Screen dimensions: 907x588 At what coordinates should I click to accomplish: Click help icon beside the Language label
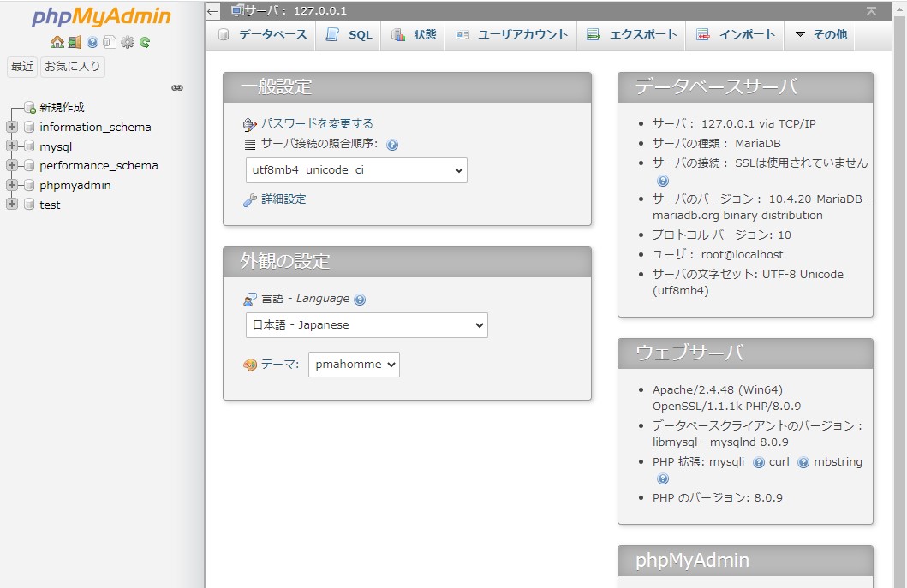click(x=360, y=300)
